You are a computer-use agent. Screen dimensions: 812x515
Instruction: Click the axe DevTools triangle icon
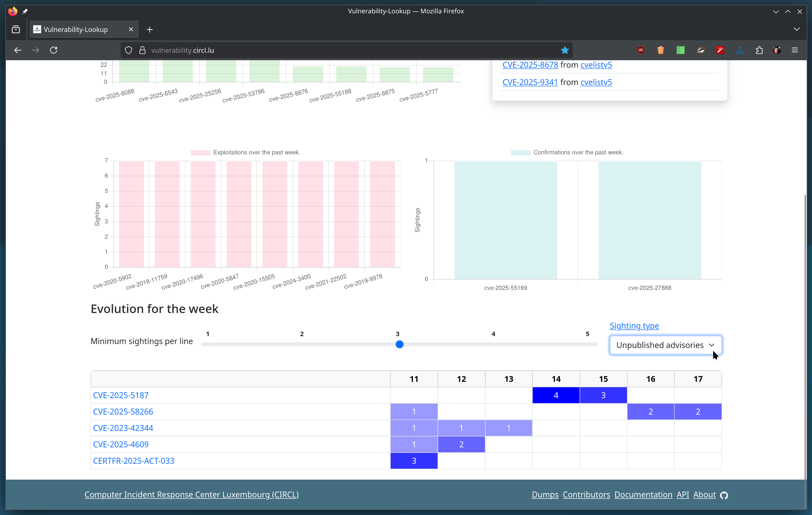click(x=740, y=50)
